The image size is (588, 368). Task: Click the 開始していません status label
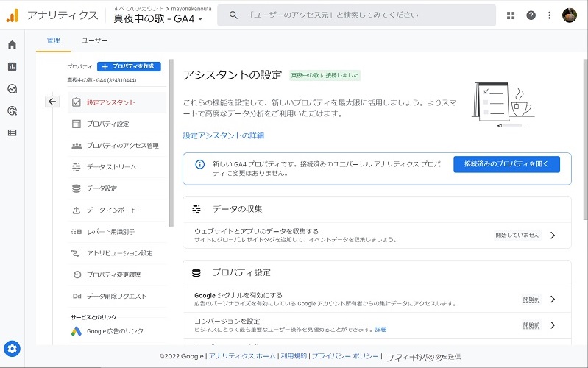coord(517,236)
